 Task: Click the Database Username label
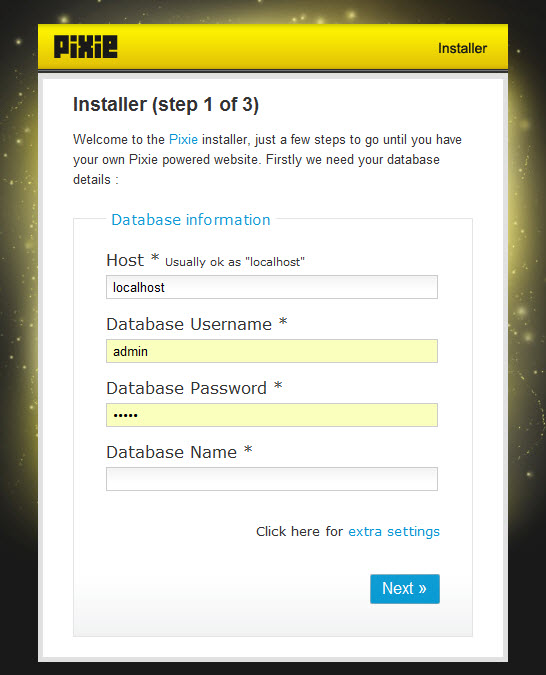(189, 324)
